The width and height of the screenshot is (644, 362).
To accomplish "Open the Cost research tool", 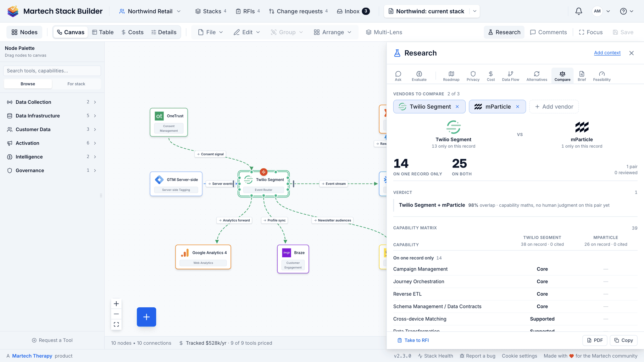I will pos(491,76).
